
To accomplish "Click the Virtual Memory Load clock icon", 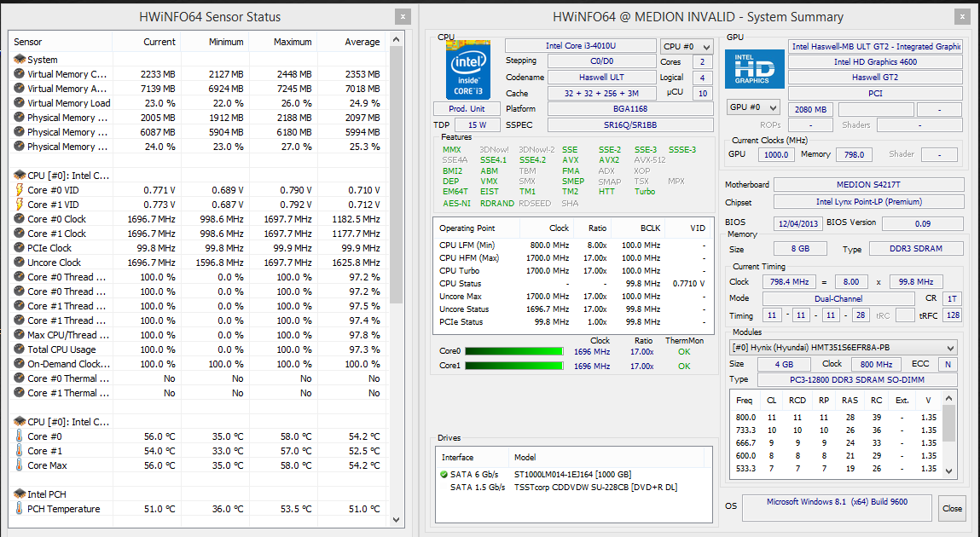I will tap(20, 103).
